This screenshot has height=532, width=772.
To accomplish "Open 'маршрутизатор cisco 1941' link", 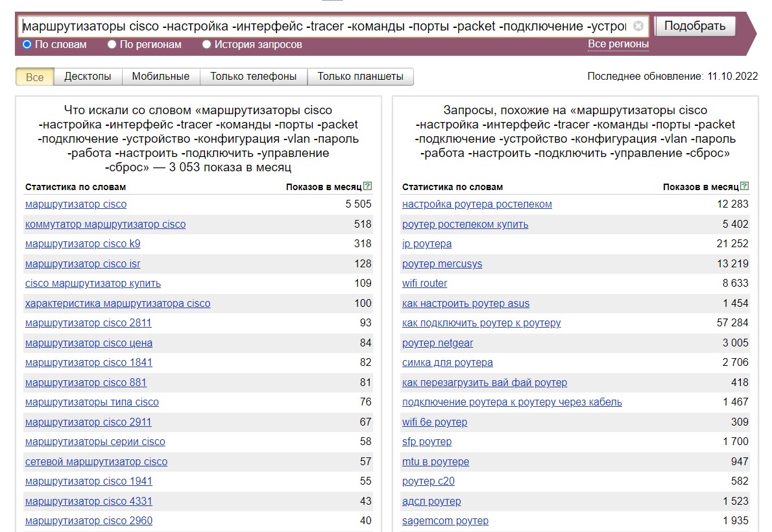I will pyautogui.click(x=89, y=481).
